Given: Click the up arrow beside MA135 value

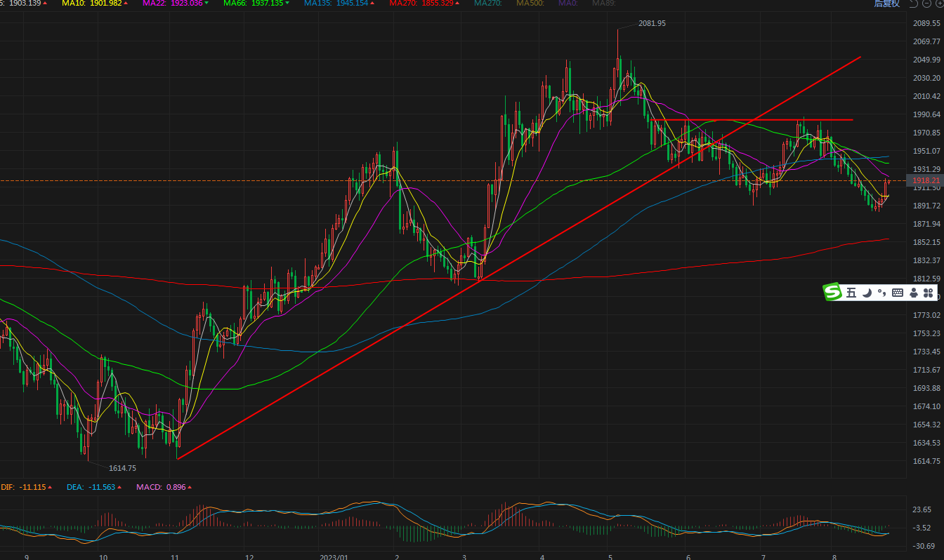Looking at the screenshot, I should (374, 4).
